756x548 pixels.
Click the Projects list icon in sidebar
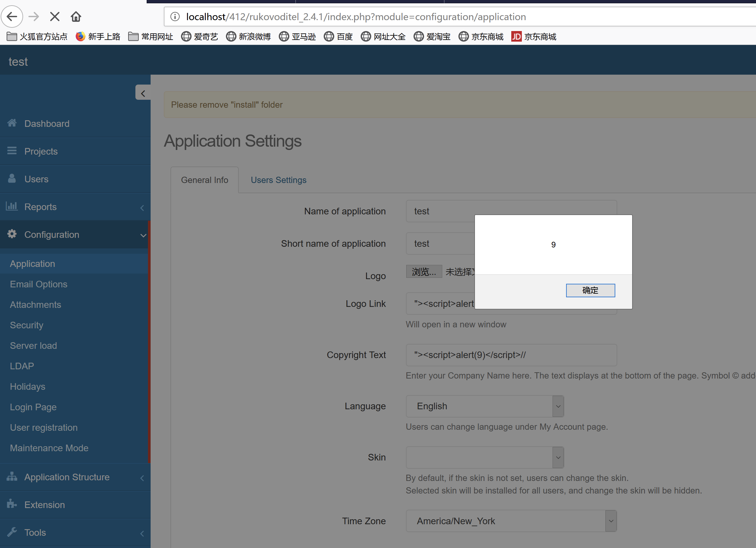click(12, 151)
